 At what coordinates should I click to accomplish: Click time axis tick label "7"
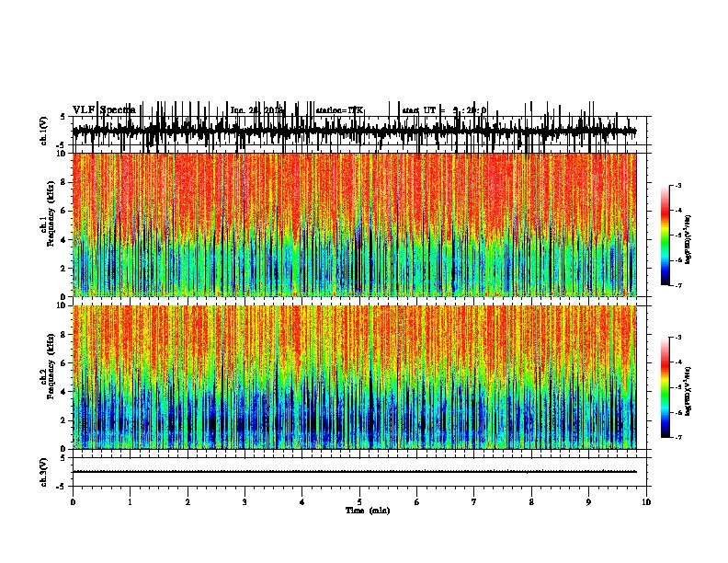tap(474, 502)
